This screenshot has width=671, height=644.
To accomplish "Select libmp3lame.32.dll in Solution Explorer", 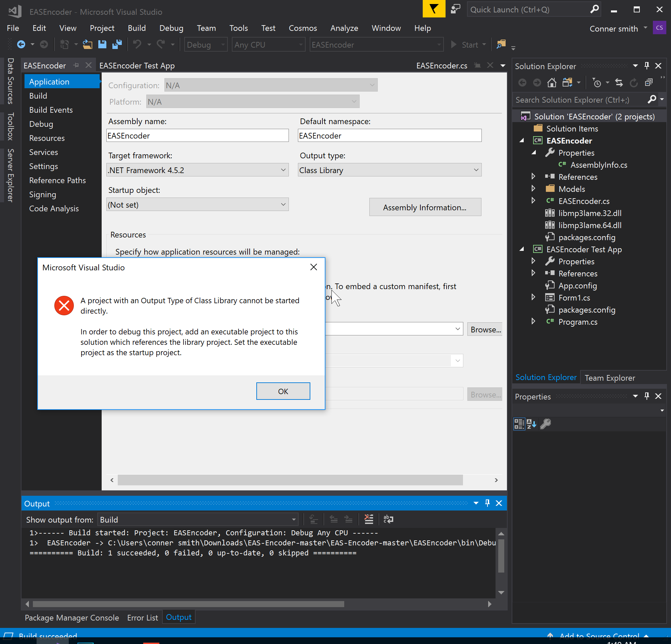I will [590, 213].
